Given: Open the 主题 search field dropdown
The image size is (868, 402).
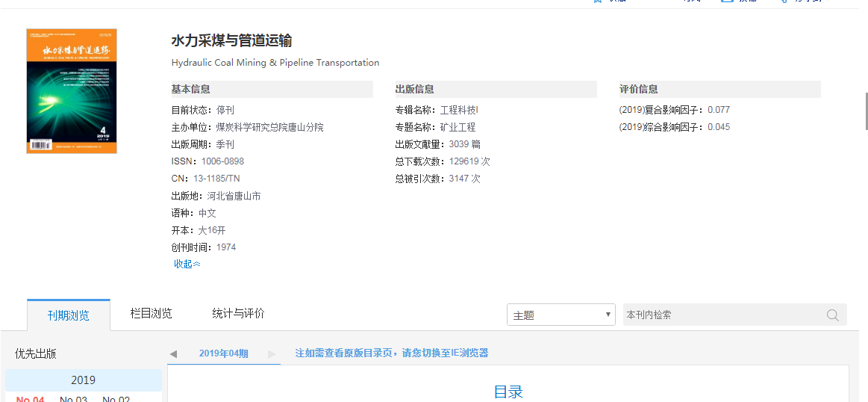Looking at the screenshot, I should [561, 315].
